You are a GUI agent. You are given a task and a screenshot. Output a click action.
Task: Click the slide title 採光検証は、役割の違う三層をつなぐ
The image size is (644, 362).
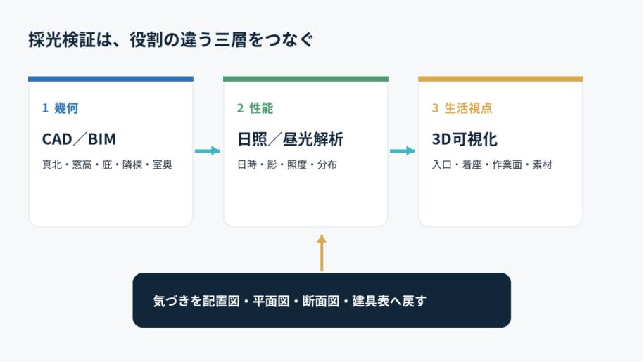[x=171, y=40]
